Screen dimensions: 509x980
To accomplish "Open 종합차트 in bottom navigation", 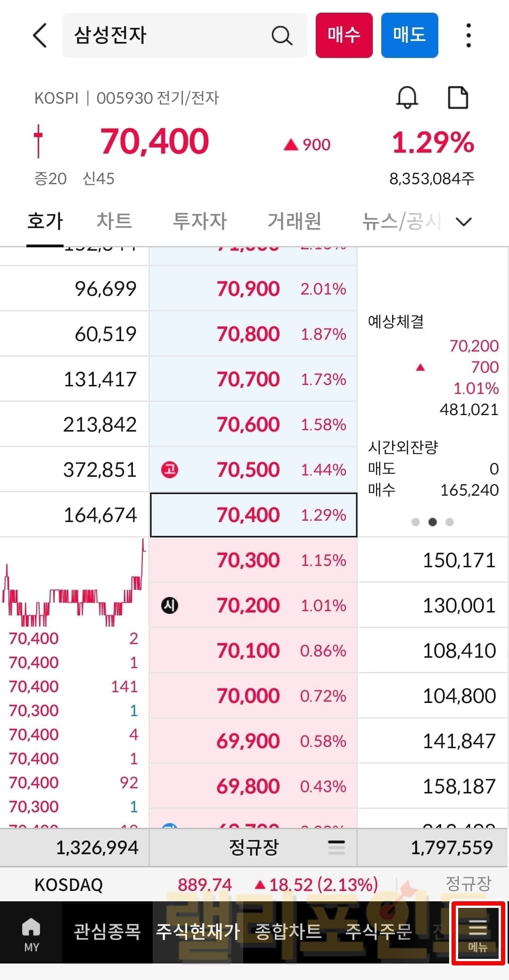I will (288, 932).
